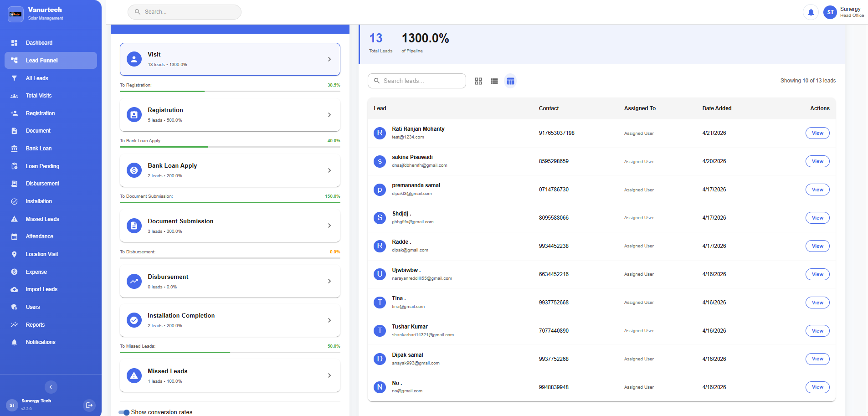Focus the Search leads field
The image size is (868, 416).
tap(417, 81)
